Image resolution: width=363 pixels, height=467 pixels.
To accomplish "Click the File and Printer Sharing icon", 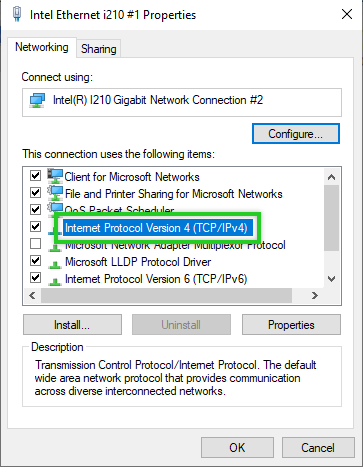I will [x=55, y=193].
